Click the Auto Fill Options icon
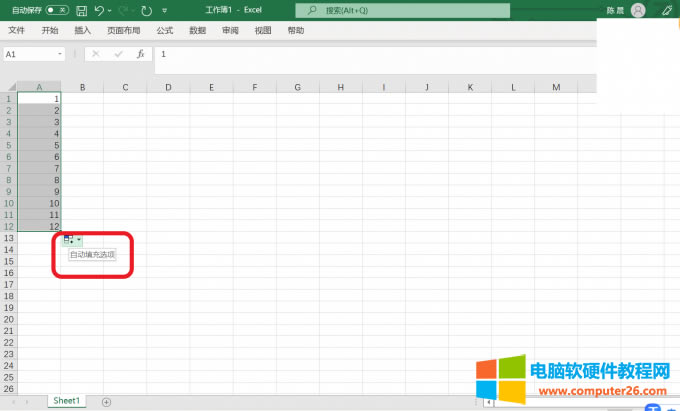 tap(69, 239)
